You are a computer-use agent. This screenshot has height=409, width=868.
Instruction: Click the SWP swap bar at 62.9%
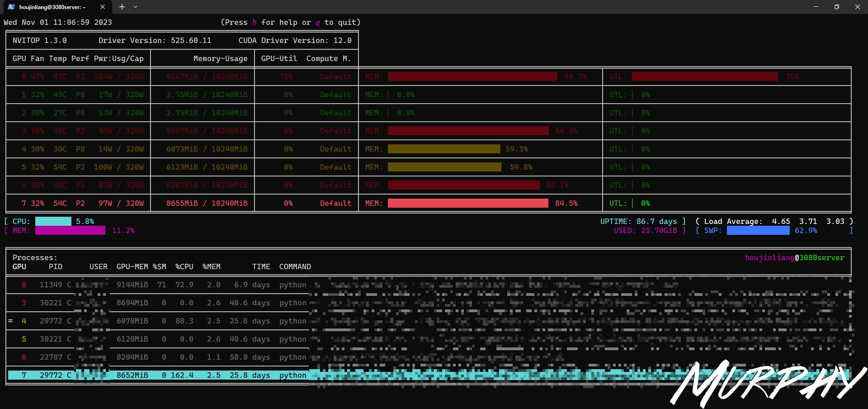click(758, 230)
